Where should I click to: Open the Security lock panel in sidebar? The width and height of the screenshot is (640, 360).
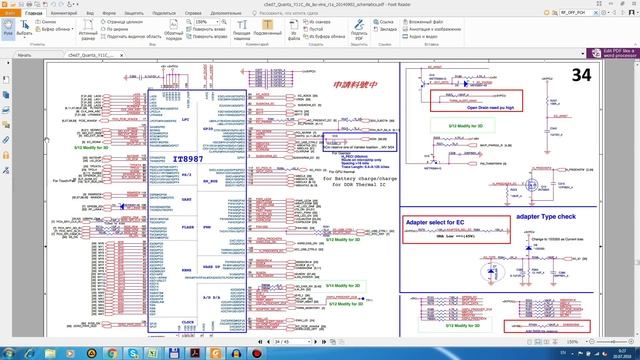coord(6,155)
